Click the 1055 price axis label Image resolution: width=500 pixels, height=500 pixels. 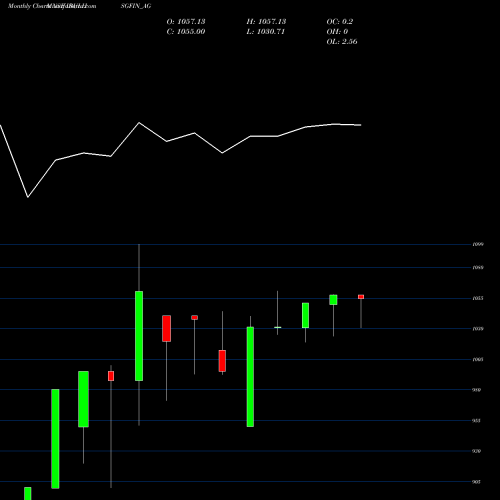478,298
